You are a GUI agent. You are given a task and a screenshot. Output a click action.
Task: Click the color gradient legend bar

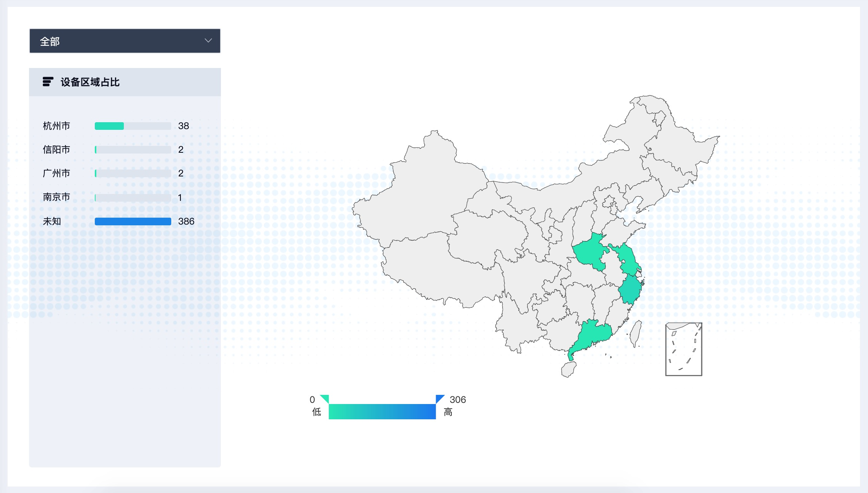[x=382, y=412]
